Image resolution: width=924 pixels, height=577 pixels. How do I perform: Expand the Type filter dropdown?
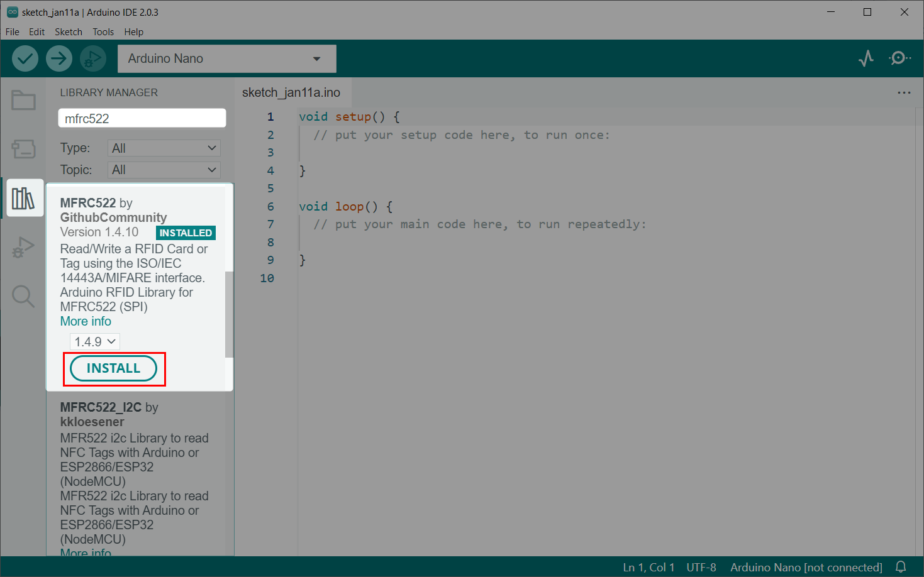pos(164,148)
